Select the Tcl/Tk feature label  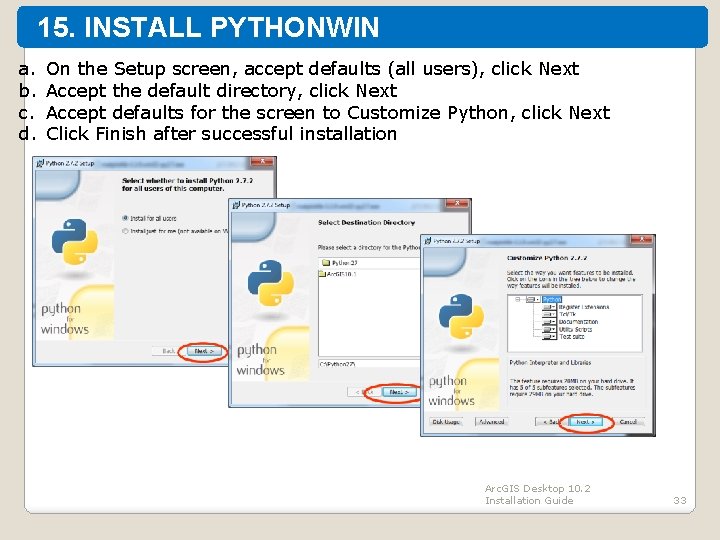[568, 315]
